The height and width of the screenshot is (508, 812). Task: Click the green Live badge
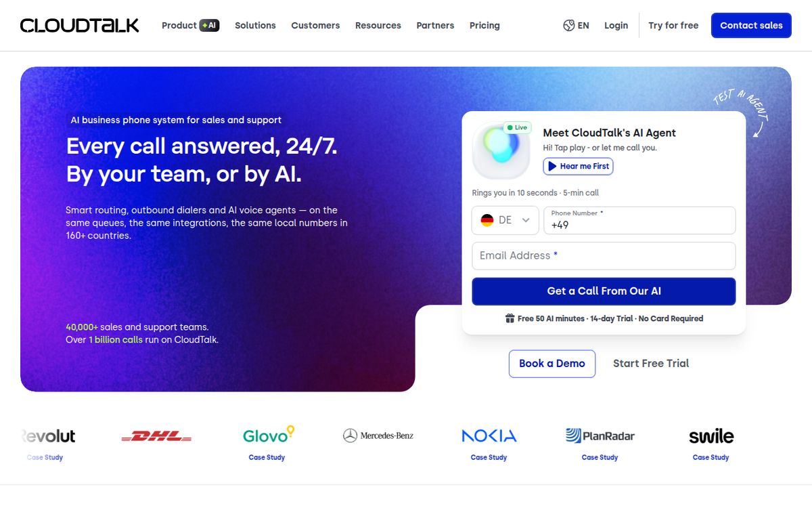tap(517, 127)
